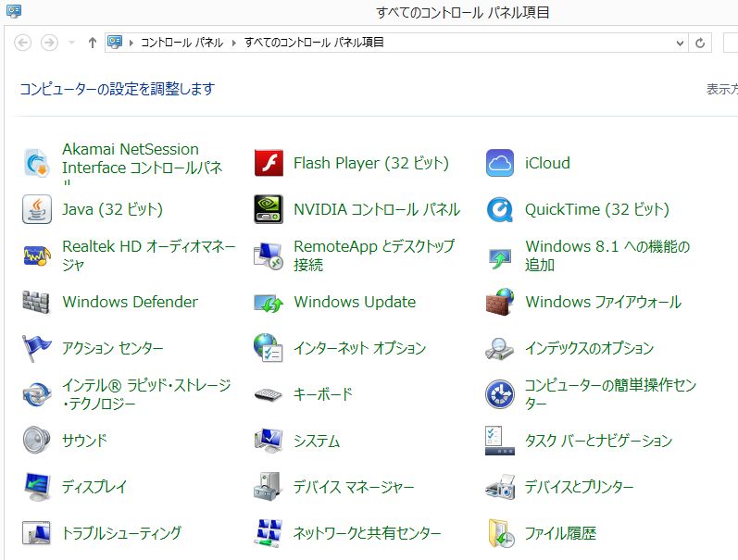Open the recent locations dropdown arrow
738x560 pixels.
point(71,43)
